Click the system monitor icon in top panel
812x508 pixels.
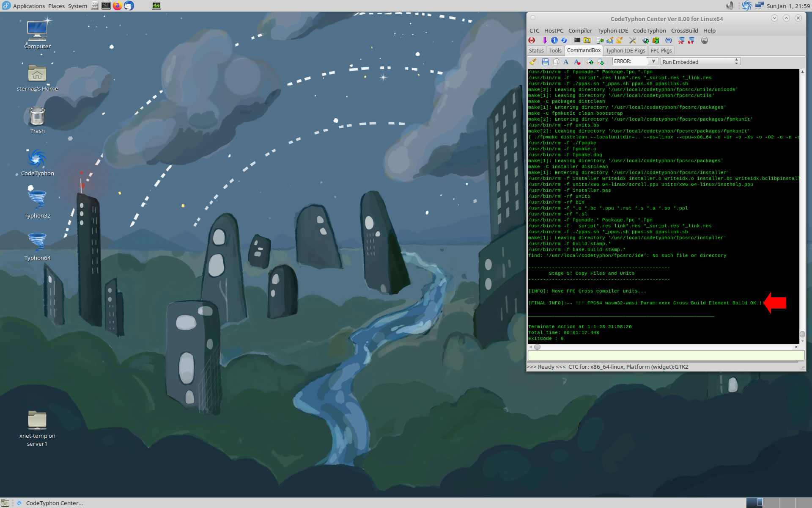point(156,6)
